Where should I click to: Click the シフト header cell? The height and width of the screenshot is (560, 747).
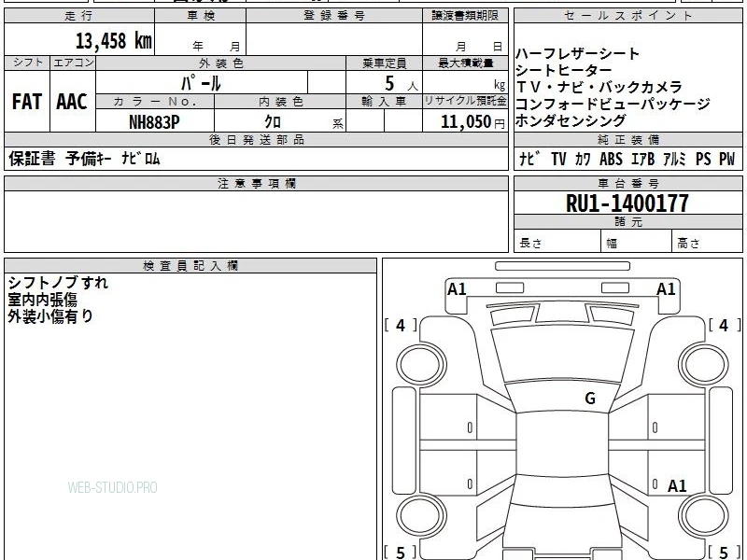(x=27, y=63)
